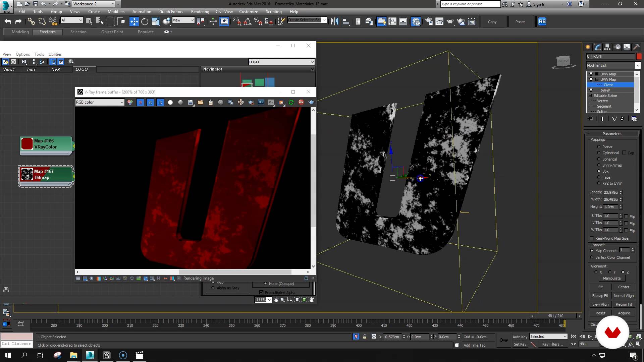644x362 pixels.
Task: Toggle Percent Snap icon
Action: 258,21
